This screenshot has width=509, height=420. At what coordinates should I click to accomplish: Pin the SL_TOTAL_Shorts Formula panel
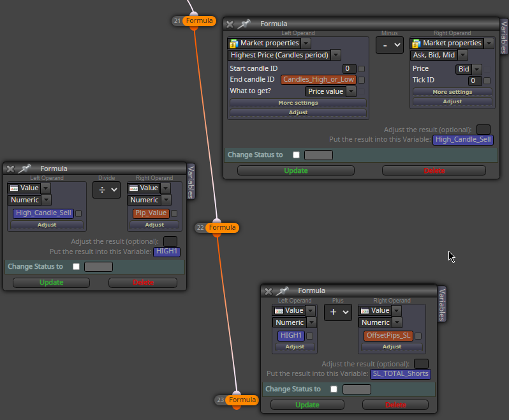tap(282, 290)
